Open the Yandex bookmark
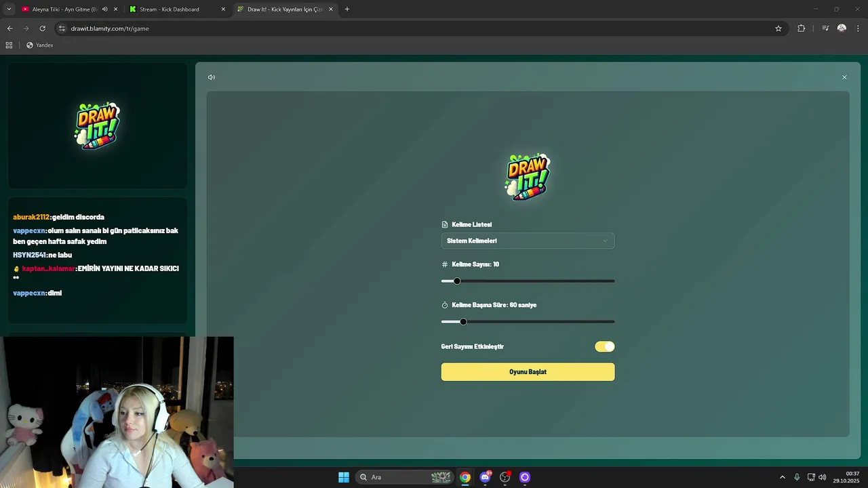Image resolution: width=868 pixels, height=488 pixels. tap(39, 45)
